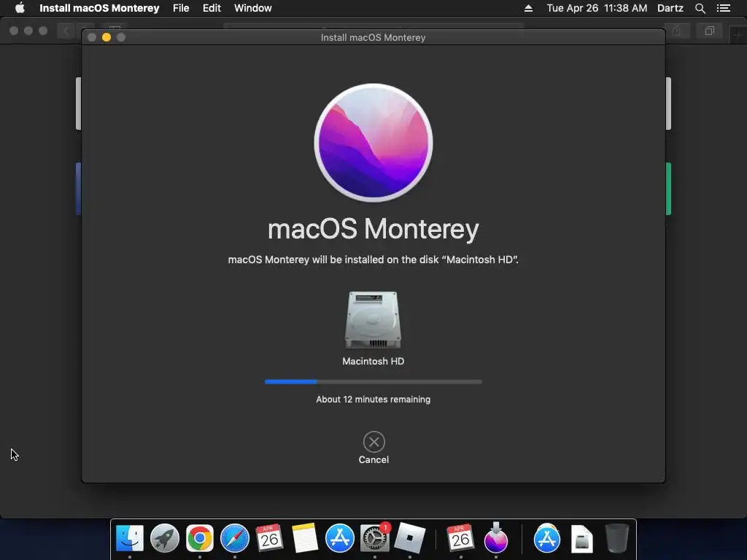Open Roblox from the Dock
This screenshot has height=560, width=747.
pos(410,538)
